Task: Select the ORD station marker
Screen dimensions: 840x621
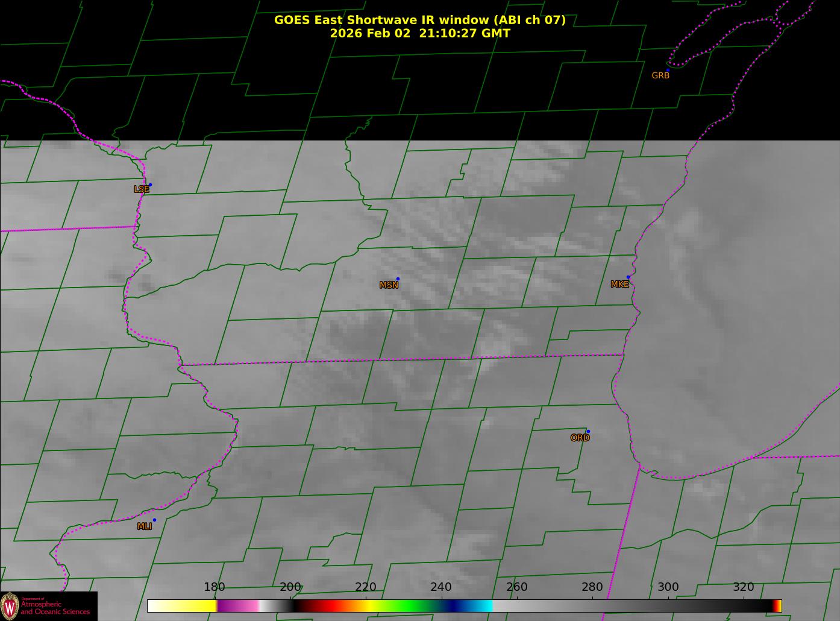Action: click(588, 431)
